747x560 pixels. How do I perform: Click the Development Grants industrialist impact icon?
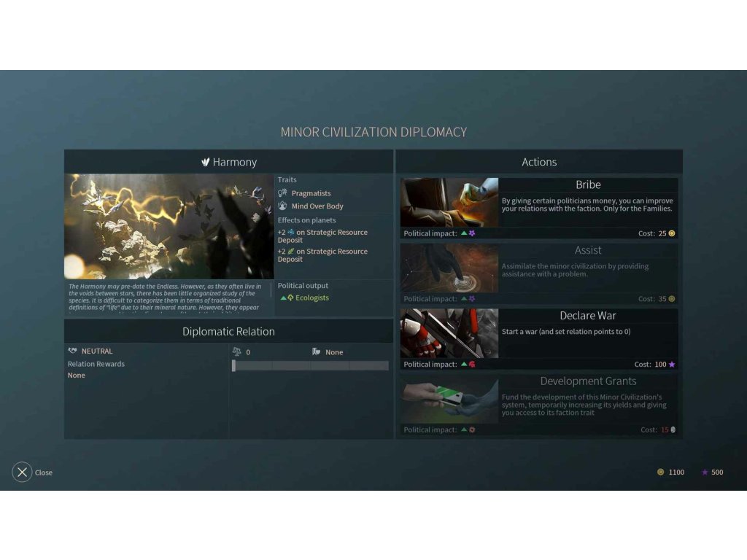point(472,429)
